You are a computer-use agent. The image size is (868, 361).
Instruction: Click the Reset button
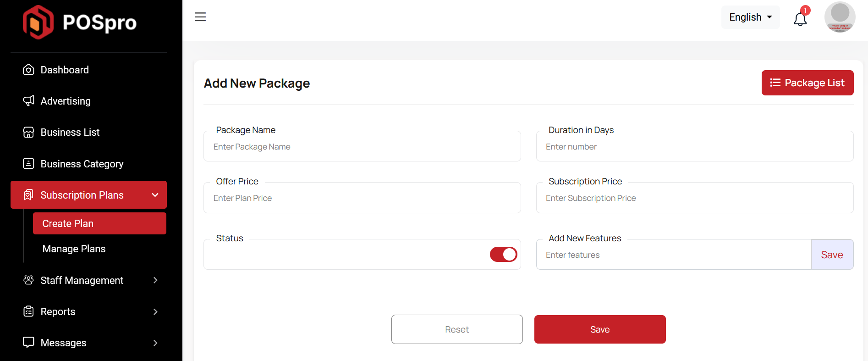(456, 329)
